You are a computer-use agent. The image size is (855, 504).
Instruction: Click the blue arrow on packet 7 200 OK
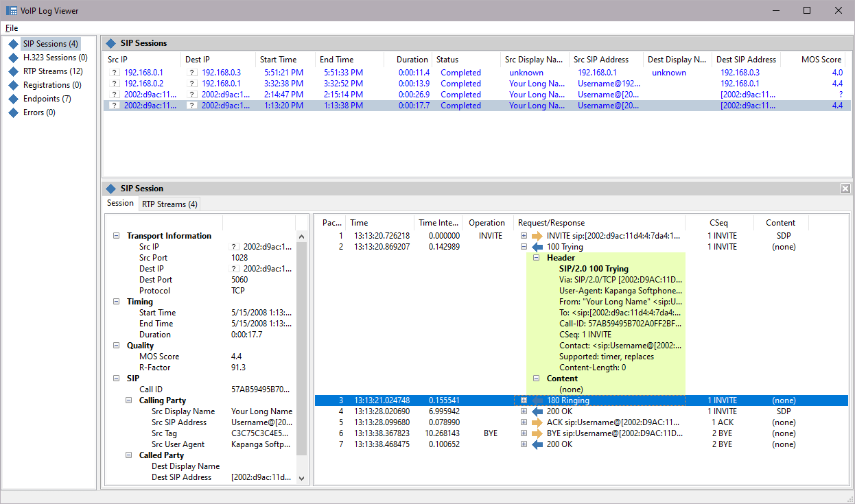(x=537, y=444)
